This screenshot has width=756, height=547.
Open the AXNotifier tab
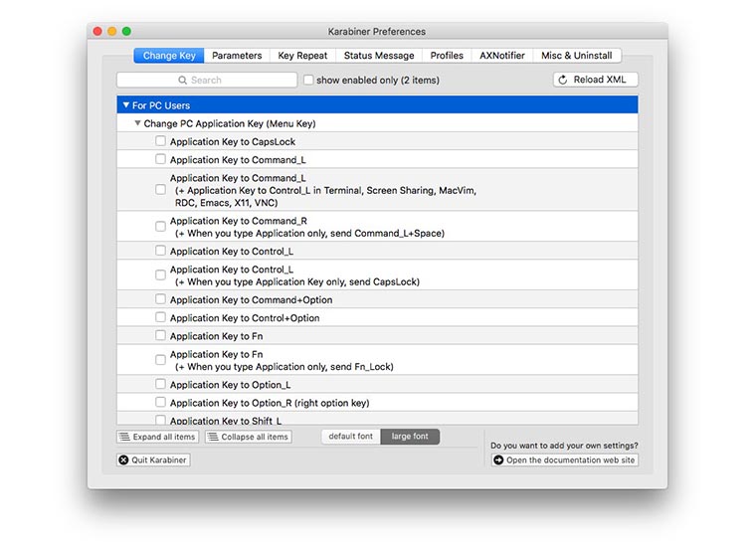[x=502, y=56]
